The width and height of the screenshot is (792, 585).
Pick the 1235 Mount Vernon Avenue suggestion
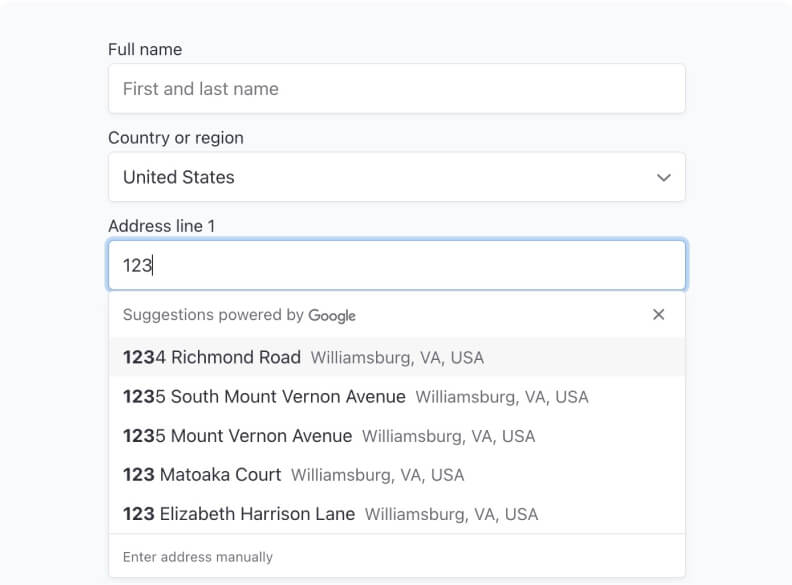(x=238, y=436)
